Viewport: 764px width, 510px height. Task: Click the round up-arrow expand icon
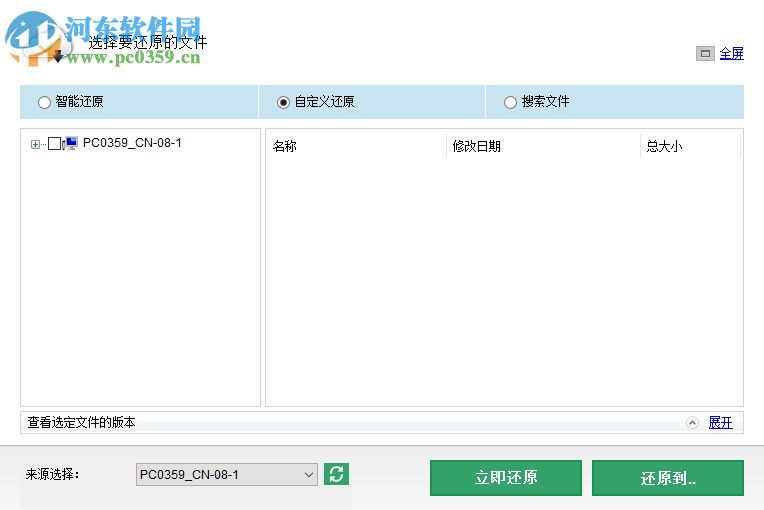pyautogui.click(x=692, y=423)
